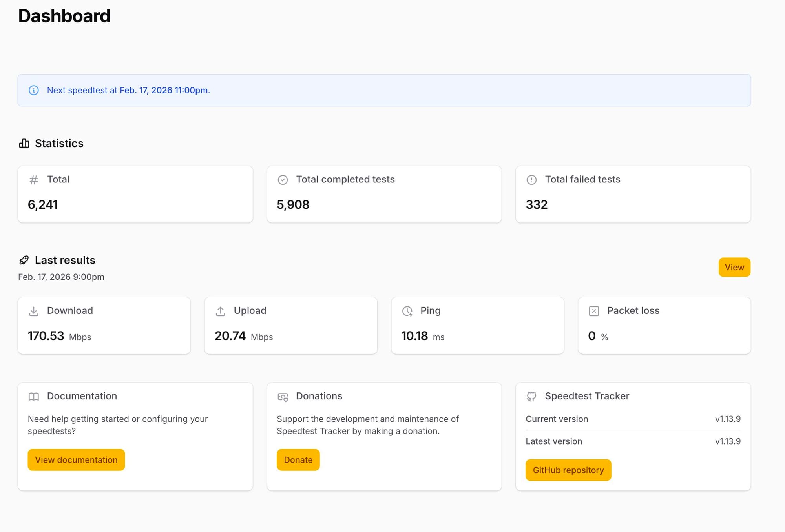
Task: Click the hash icon beside Total
Action: 34,180
